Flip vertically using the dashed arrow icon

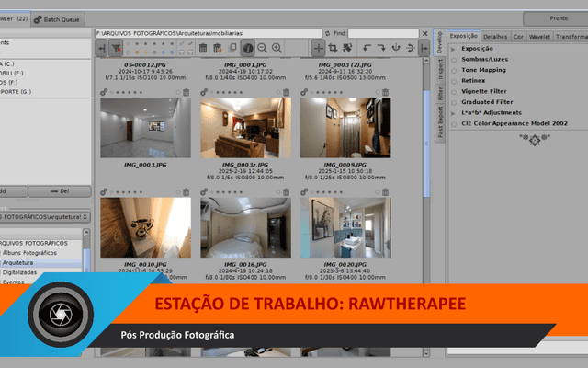click(x=411, y=48)
